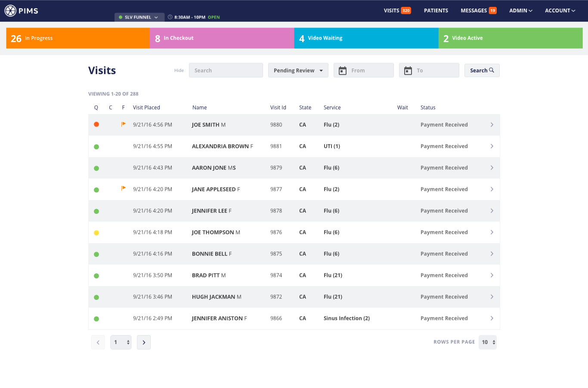Open the Patients menu item

click(x=436, y=11)
